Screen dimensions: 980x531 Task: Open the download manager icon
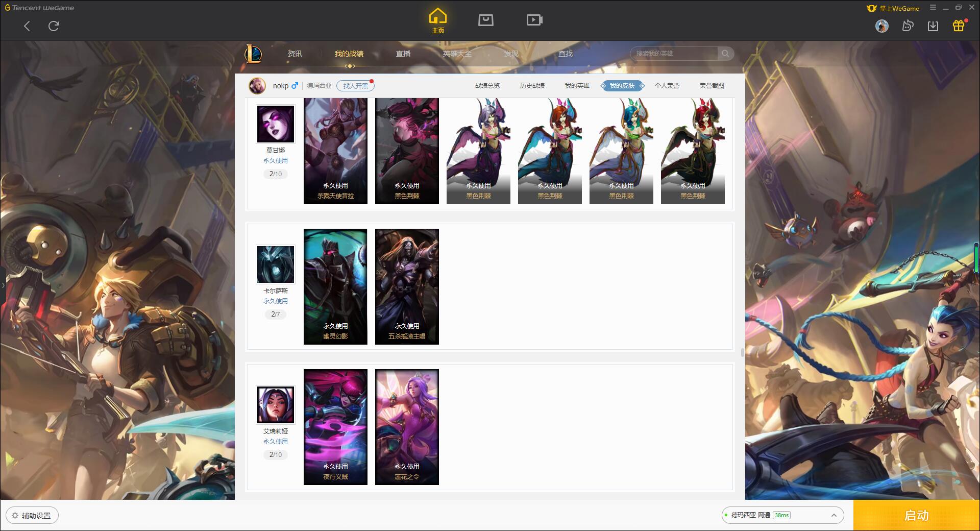pyautogui.click(x=933, y=26)
